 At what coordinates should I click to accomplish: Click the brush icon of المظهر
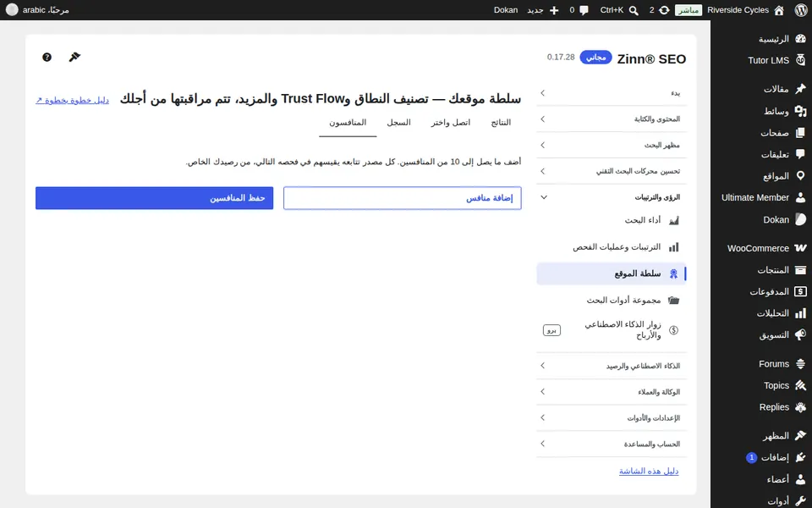[801, 436]
